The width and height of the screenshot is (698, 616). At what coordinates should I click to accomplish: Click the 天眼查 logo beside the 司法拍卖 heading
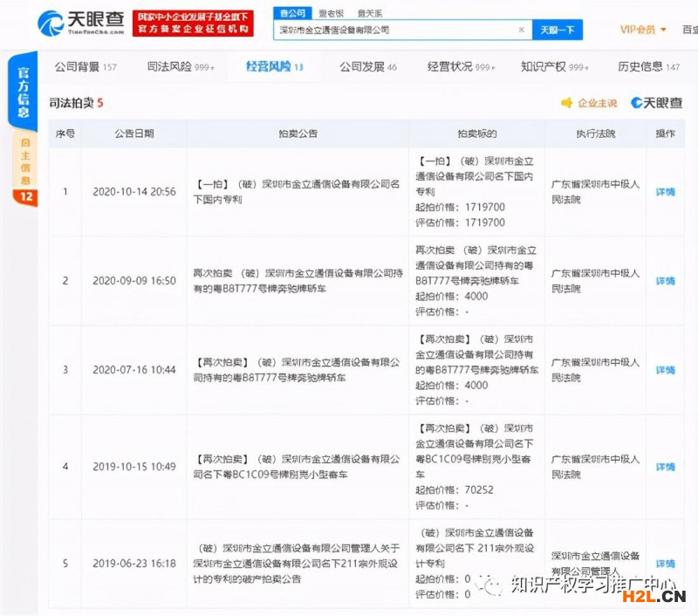657,103
